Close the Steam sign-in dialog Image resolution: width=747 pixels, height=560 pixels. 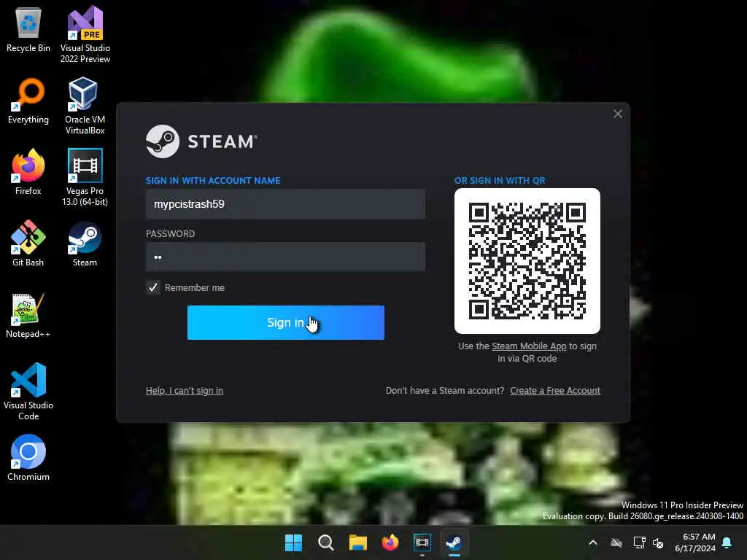(x=617, y=114)
